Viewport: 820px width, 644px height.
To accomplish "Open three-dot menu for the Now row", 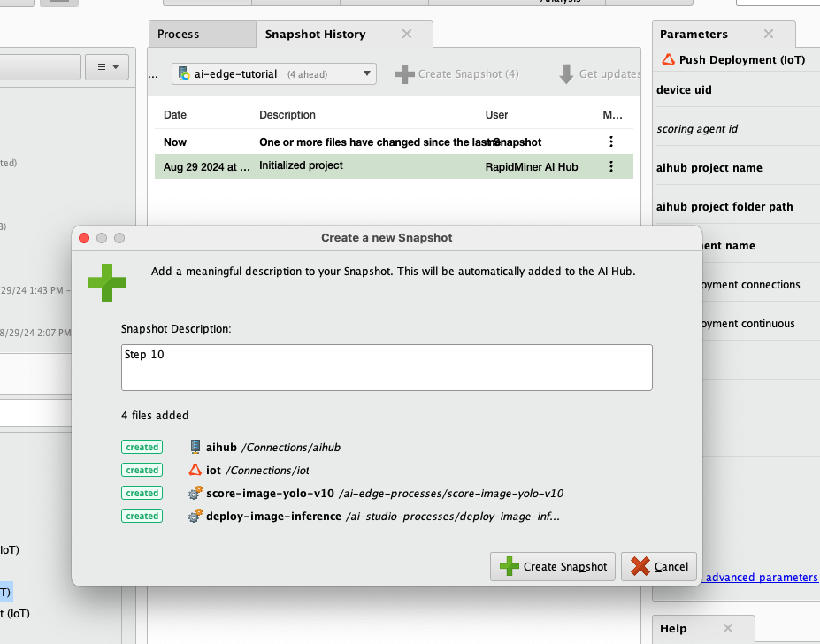I will (610, 142).
